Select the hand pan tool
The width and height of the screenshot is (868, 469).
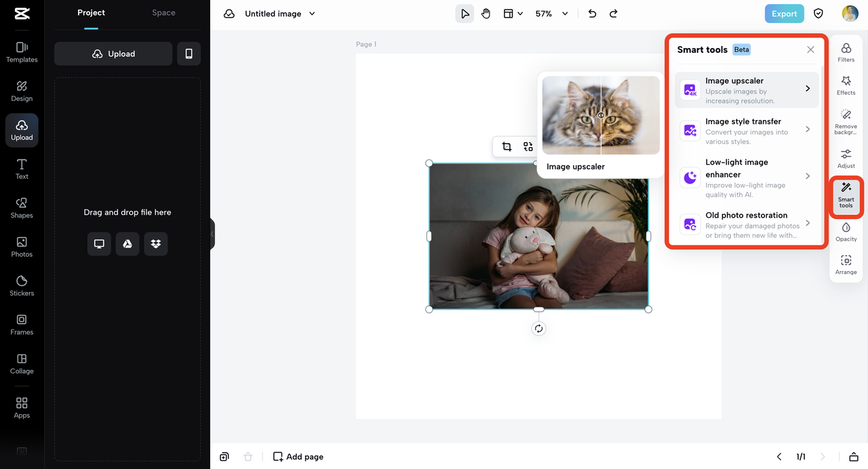click(x=486, y=14)
